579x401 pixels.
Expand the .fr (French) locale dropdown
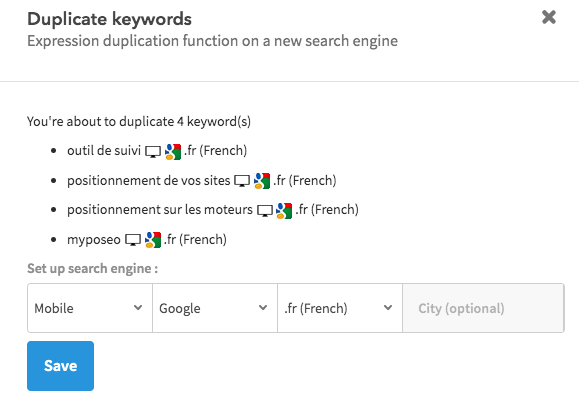(x=340, y=308)
